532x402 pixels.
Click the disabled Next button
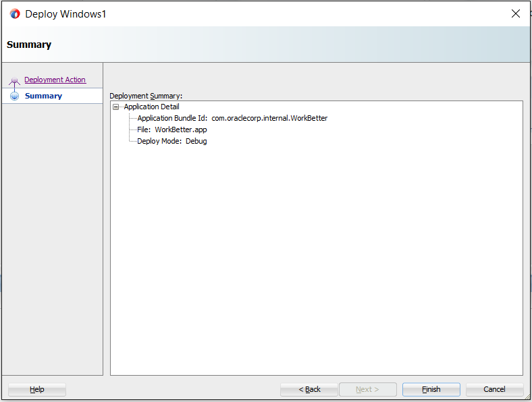click(x=368, y=389)
